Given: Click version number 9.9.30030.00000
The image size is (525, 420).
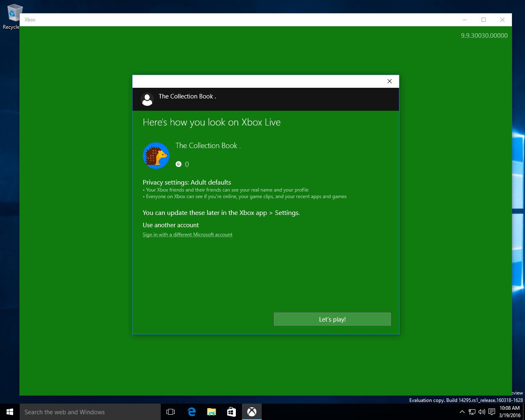Looking at the screenshot, I should coord(484,36).
